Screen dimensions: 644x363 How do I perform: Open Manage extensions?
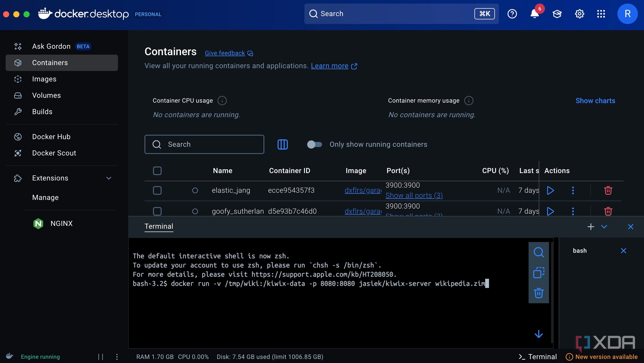click(x=45, y=198)
